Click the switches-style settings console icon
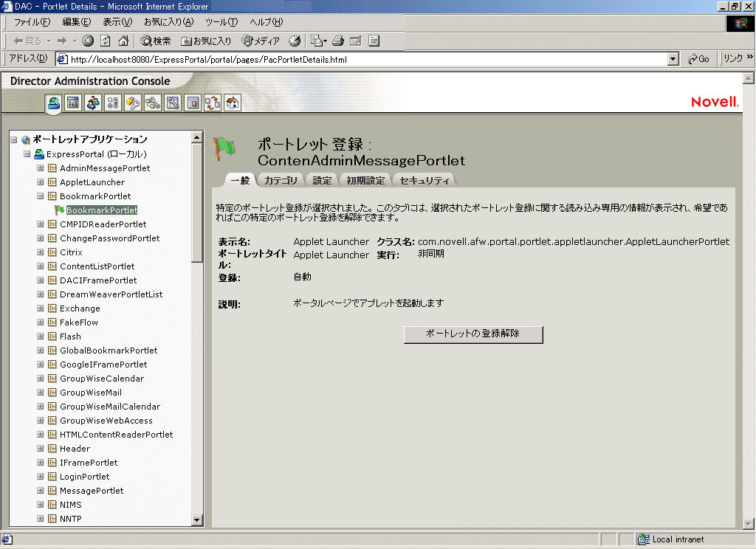This screenshot has width=756, height=549. [x=113, y=103]
